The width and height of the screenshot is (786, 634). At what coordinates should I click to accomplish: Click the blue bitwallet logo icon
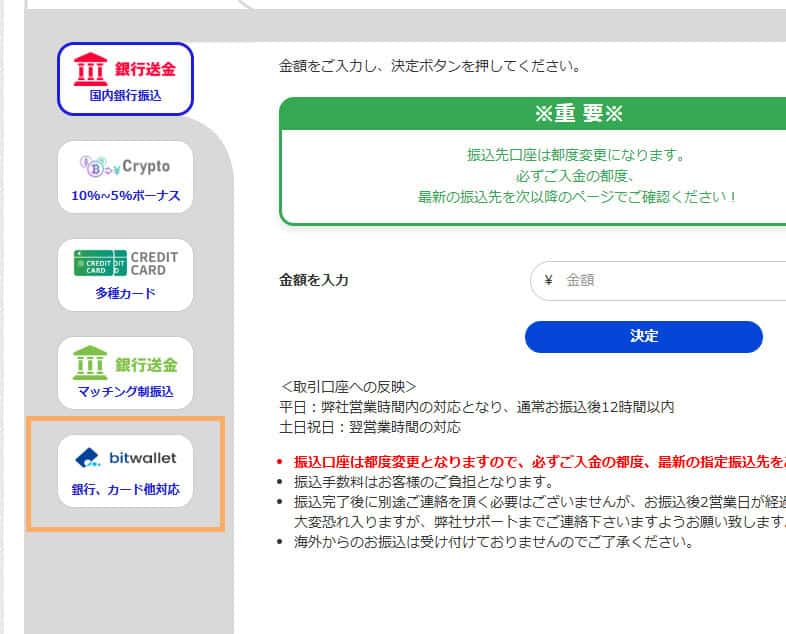coord(88,458)
